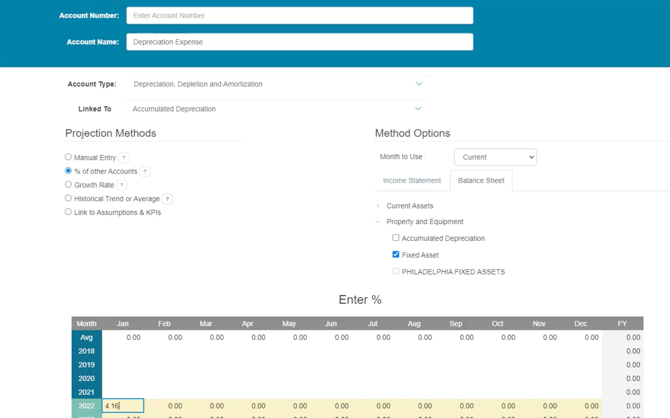This screenshot has width=670, height=418.
Task: Check the Accumulated Depreciation checkbox
Action: click(x=396, y=238)
